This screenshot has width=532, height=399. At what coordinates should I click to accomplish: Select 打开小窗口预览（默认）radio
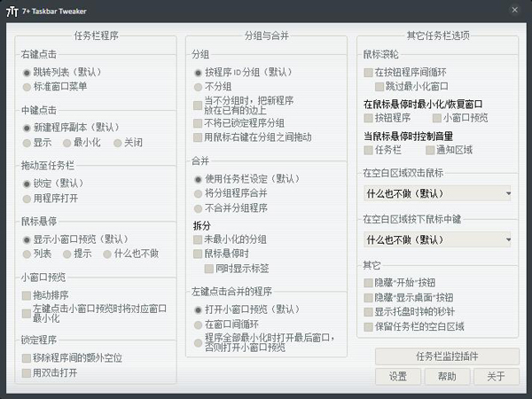pos(198,309)
